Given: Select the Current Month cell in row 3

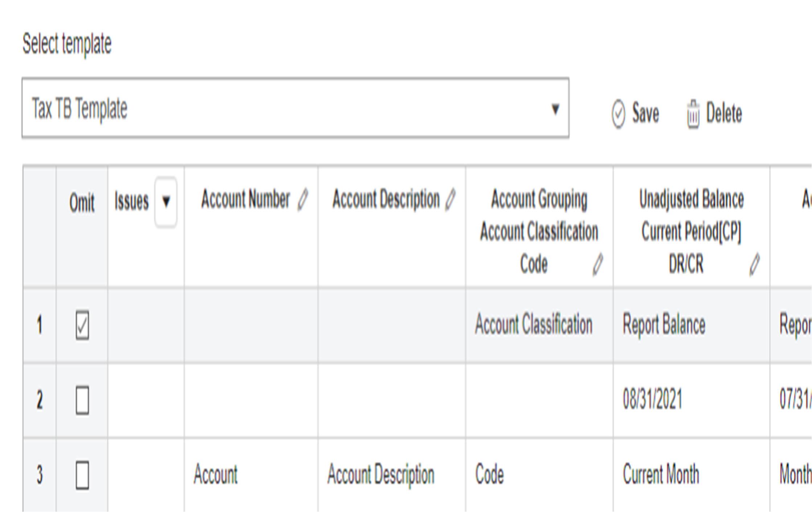Looking at the screenshot, I should tap(661, 475).
